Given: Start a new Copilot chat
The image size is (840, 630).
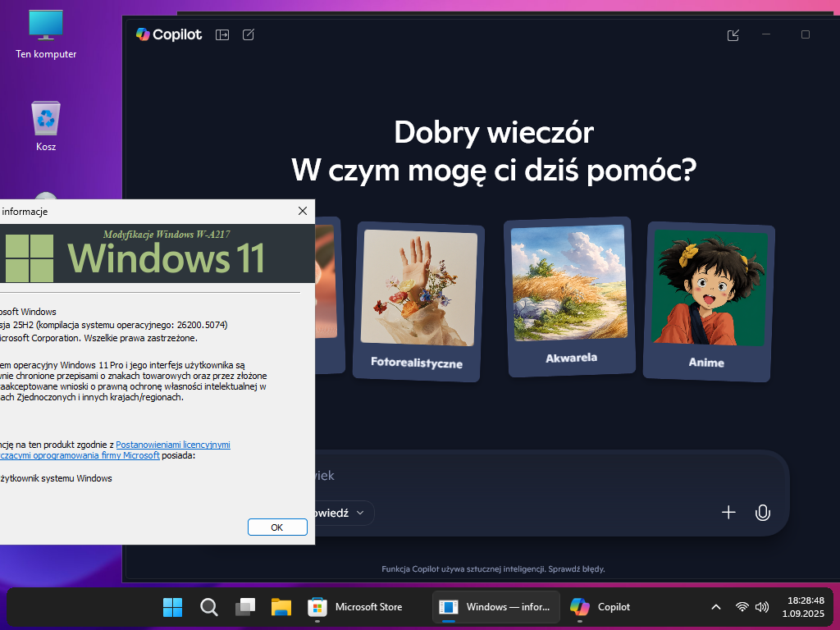Looking at the screenshot, I should (249, 34).
